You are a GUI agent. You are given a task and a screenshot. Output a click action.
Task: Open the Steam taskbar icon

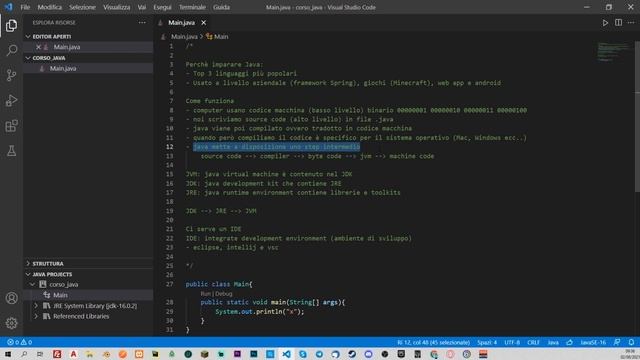[x=352, y=354]
